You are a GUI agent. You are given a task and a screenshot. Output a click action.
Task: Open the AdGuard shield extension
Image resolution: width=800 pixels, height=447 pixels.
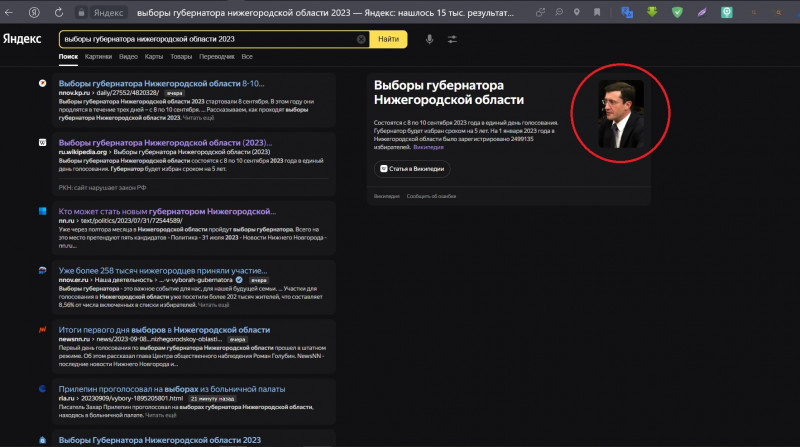click(677, 12)
